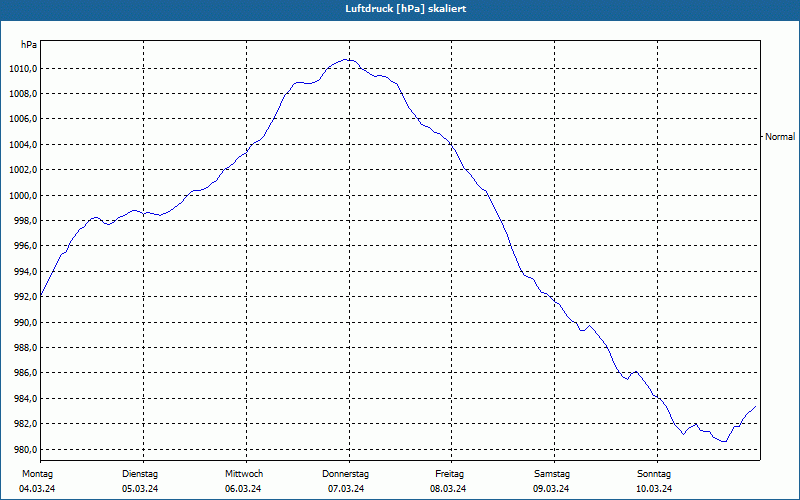Click the '10.03.24' date label
Image resolution: width=800 pixels, height=500 pixels.
[x=654, y=489]
